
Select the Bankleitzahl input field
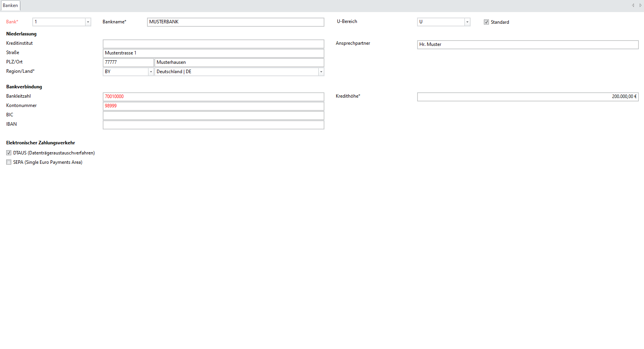(x=213, y=97)
